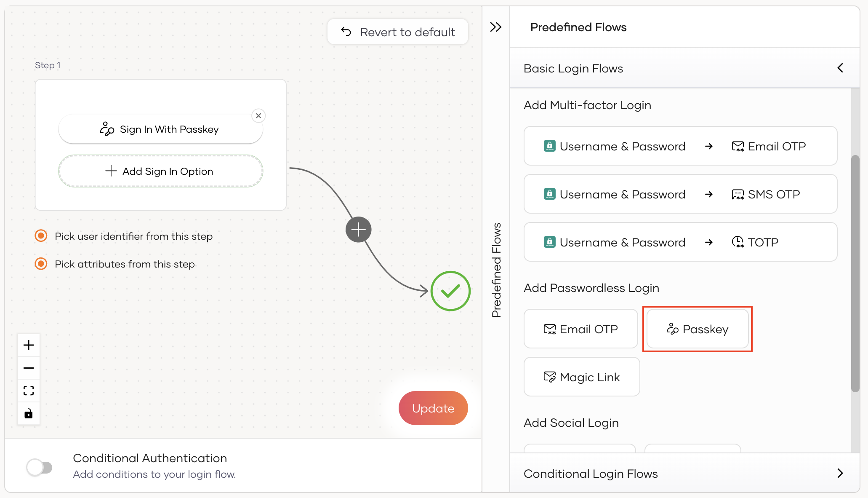
Task: Zoom in on the flow canvas
Action: [x=29, y=345]
